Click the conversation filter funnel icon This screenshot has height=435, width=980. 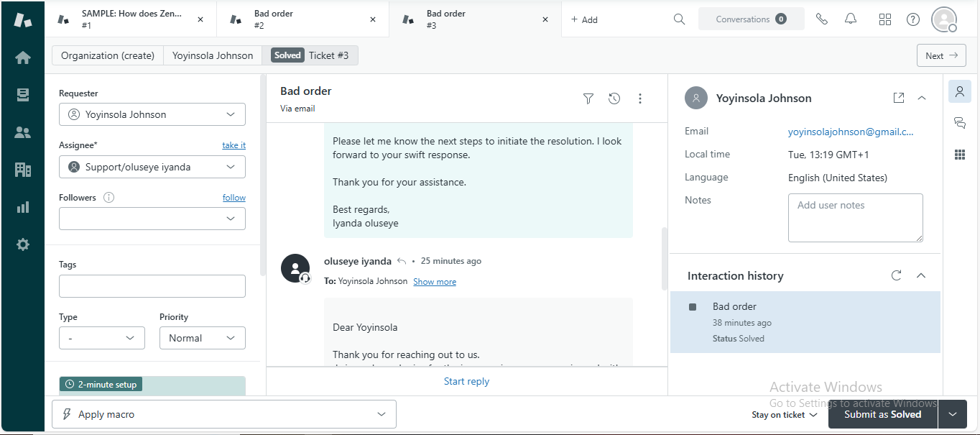[588, 99]
